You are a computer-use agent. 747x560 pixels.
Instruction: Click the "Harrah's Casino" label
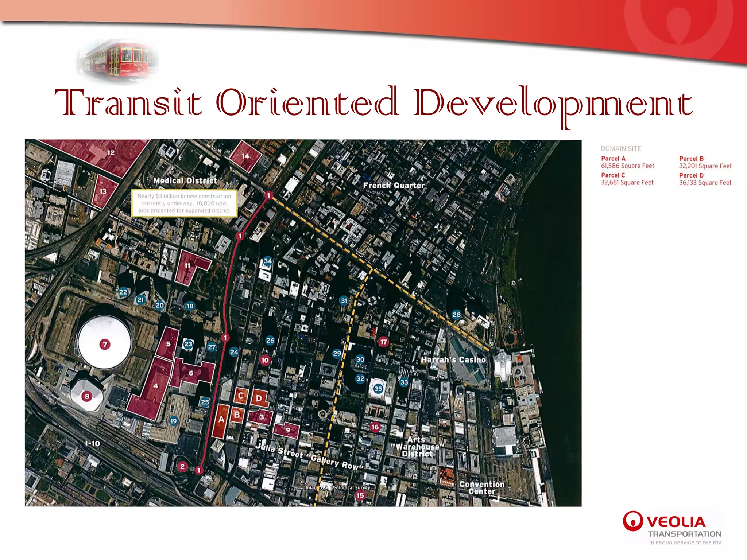click(x=453, y=360)
